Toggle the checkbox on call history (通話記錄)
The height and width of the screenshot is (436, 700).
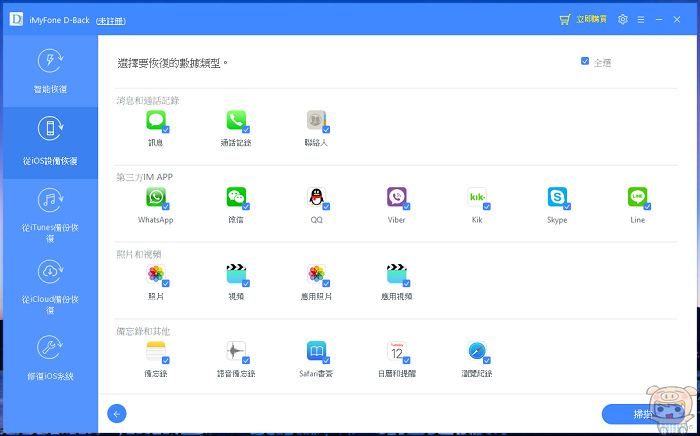pyautogui.click(x=246, y=129)
